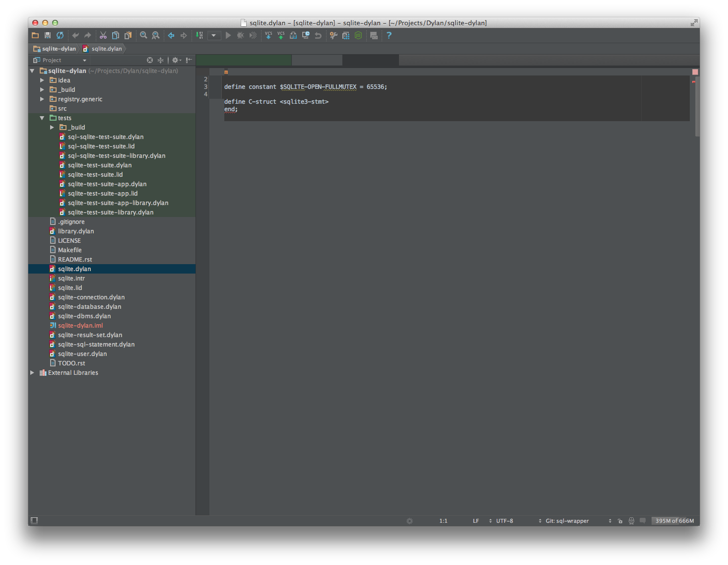Click the Help question mark icon
The height and width of the screenshot is (565, 728).
[389, 35]
